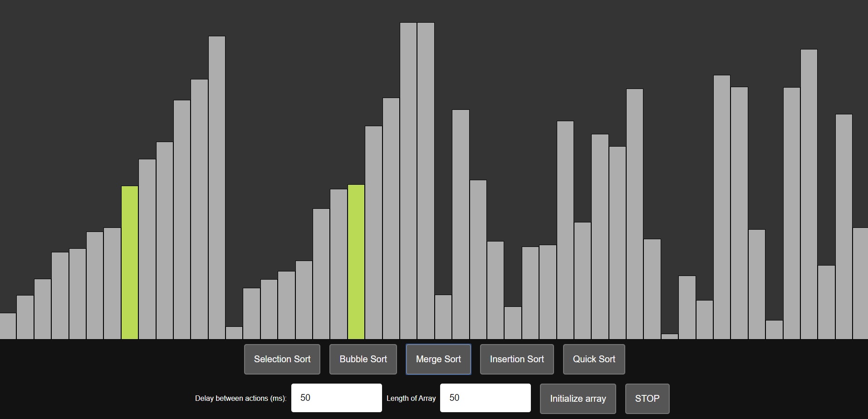This screenshot has width=868, height=419.
Task: Click the first bar at far left
Action: (8, 326)
